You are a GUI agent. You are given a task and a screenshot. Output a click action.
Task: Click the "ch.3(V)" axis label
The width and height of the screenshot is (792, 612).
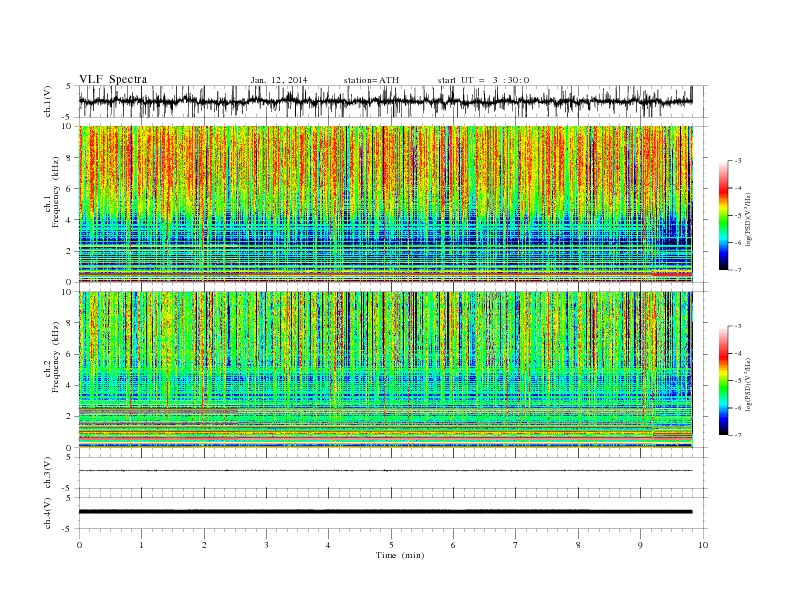tap(48, 473)
